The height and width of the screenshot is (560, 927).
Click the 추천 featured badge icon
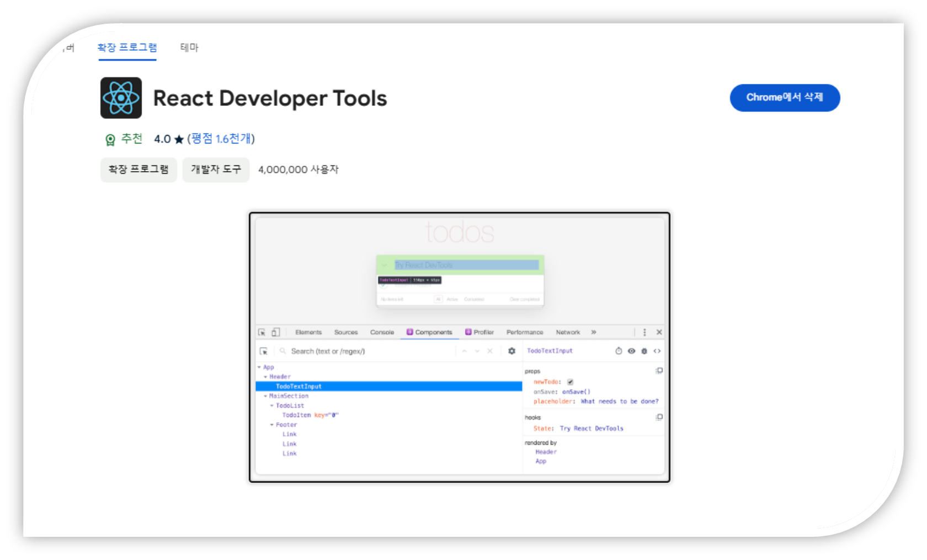coord(110,140)
